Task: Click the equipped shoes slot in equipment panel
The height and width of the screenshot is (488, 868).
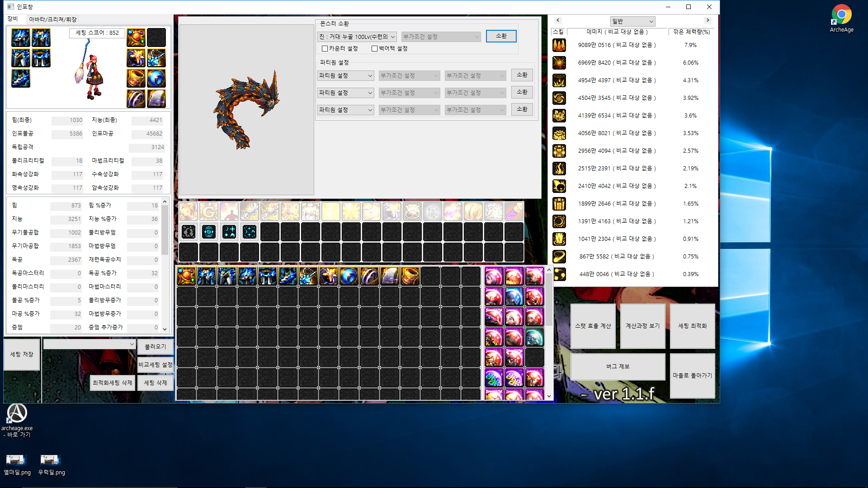Action: 21,78
